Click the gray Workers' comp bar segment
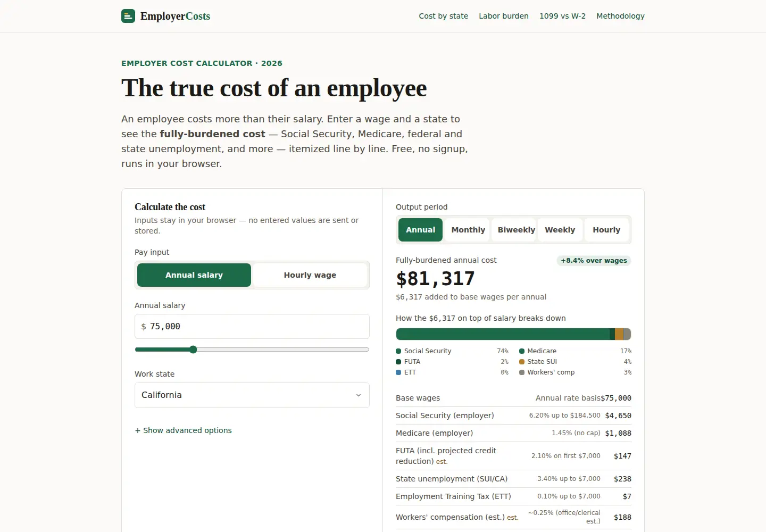Screen dimensions: 766x532 point(627,334)
